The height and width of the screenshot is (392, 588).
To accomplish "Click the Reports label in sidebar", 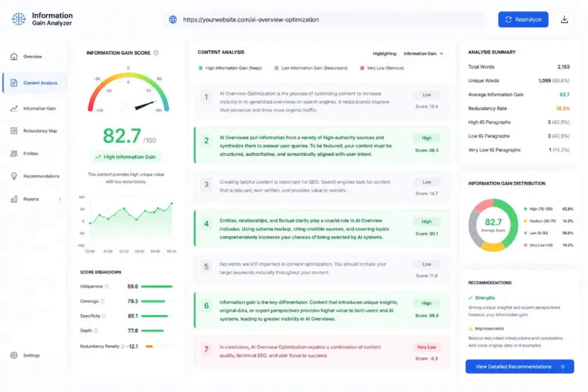I will point(31,199).
